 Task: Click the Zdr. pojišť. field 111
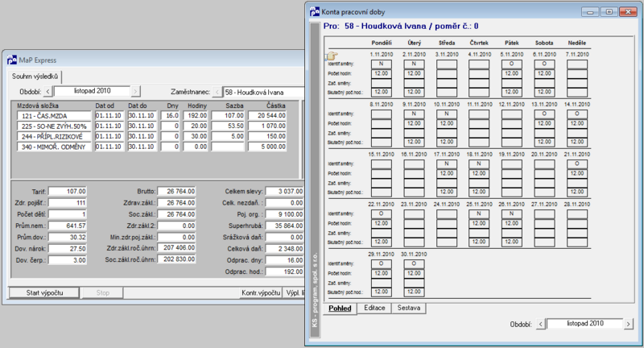point(68,203)
